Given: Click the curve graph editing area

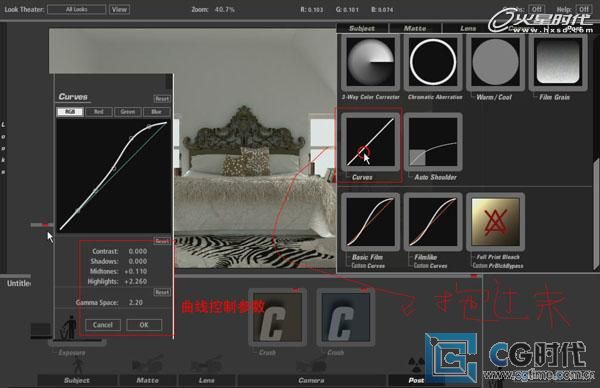Looking at the screenshot, I should click(x=114, y=176).
